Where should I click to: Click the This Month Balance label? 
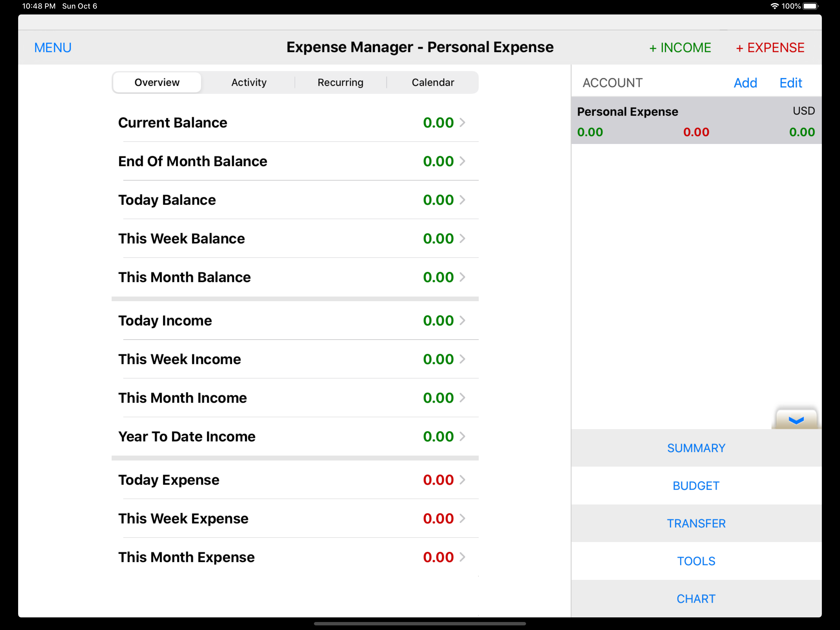click(x=184, y=277)
